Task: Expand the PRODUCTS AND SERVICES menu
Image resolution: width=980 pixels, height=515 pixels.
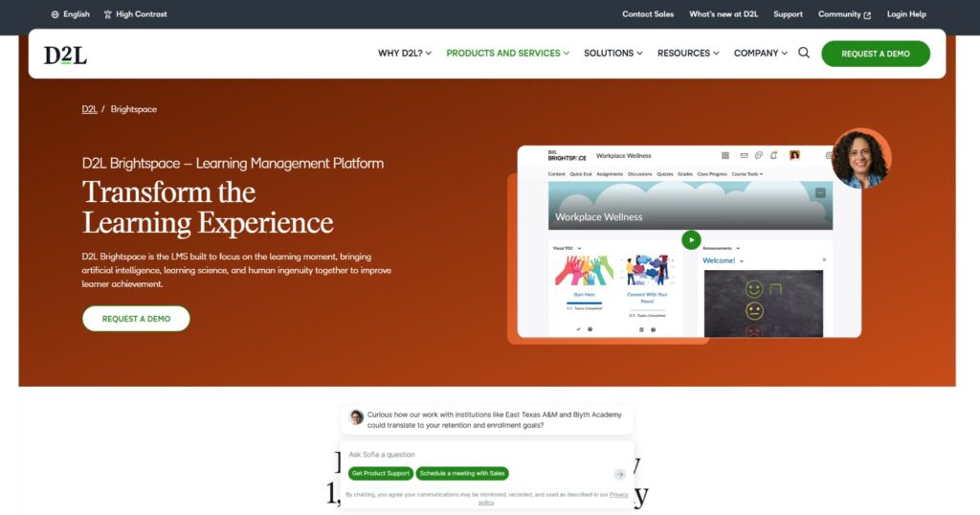Action: [507, 53]
